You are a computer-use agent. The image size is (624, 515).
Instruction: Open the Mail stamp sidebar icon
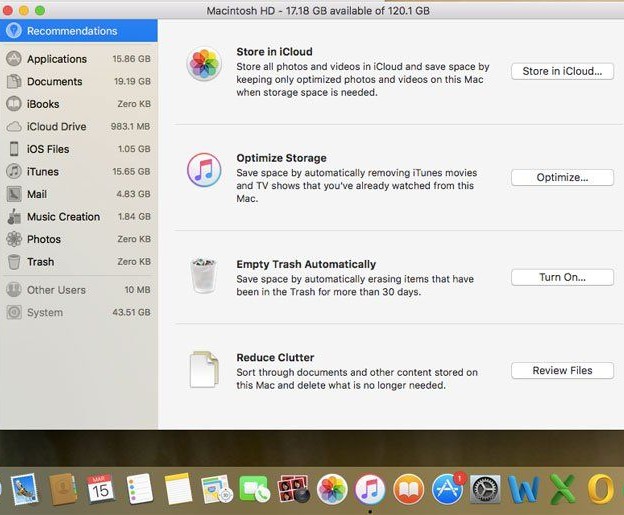(x=14, y=194)
